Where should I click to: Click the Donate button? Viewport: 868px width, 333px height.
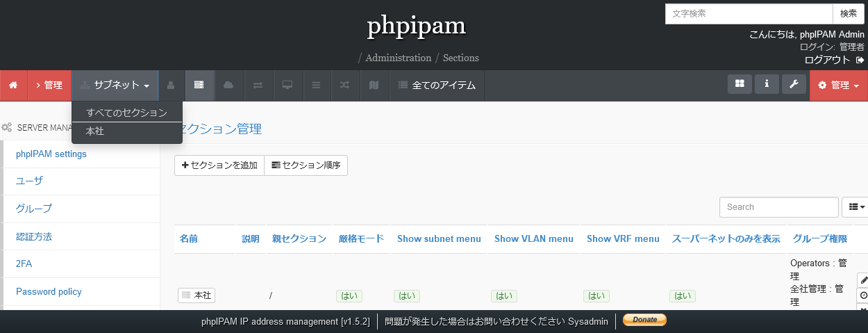644,320
